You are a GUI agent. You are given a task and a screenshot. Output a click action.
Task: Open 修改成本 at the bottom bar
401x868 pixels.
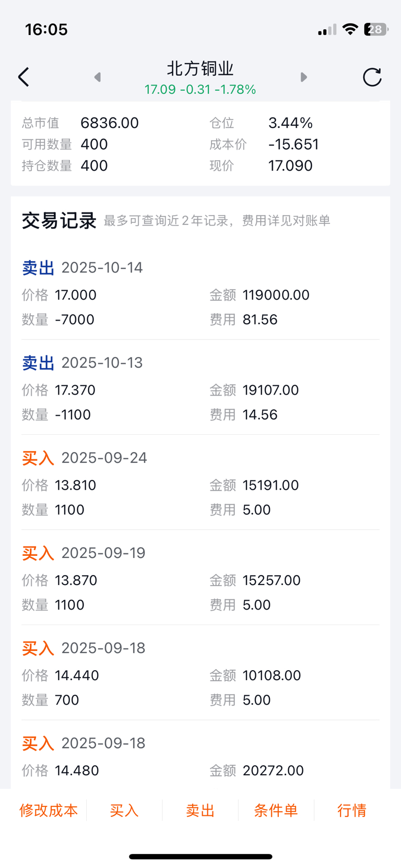point(49,810)
